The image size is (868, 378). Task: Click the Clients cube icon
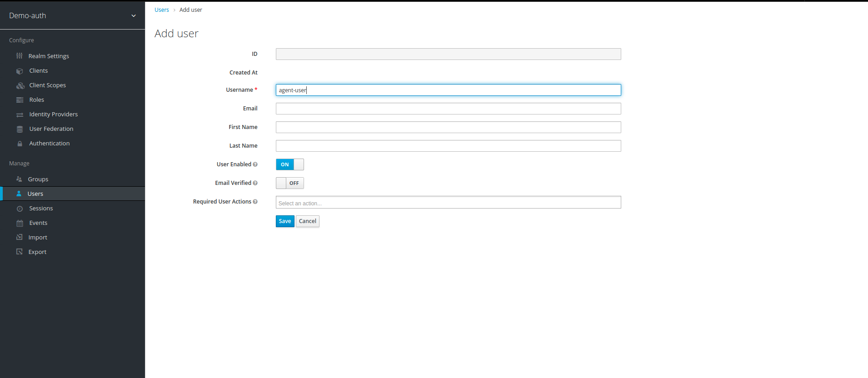[x=20, y=71]
